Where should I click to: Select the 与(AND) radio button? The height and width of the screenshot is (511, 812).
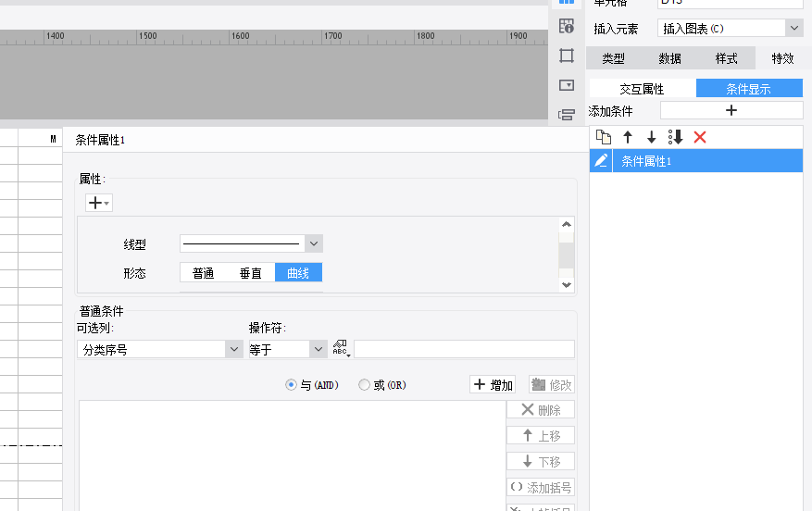pos(292,385)
